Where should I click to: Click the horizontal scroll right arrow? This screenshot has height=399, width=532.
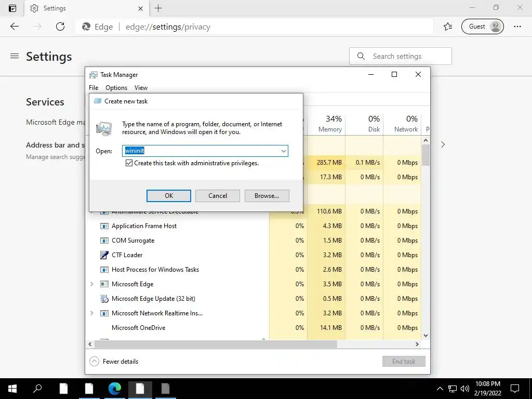tap(417, 344)
